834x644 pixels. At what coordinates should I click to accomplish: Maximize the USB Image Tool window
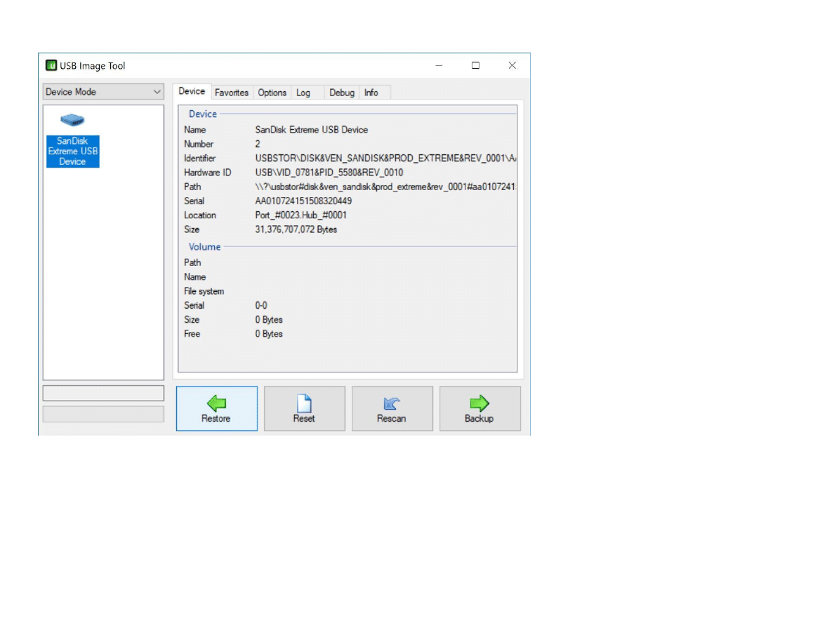[x=475, y=65]
